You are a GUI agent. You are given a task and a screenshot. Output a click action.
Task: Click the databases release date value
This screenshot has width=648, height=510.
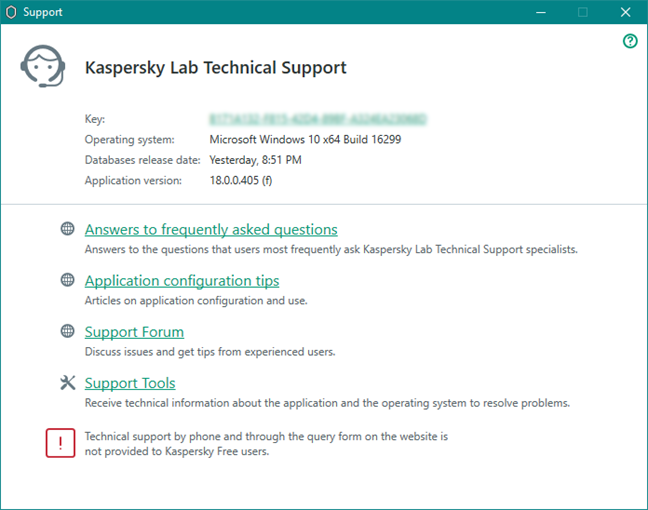(255, 160)
